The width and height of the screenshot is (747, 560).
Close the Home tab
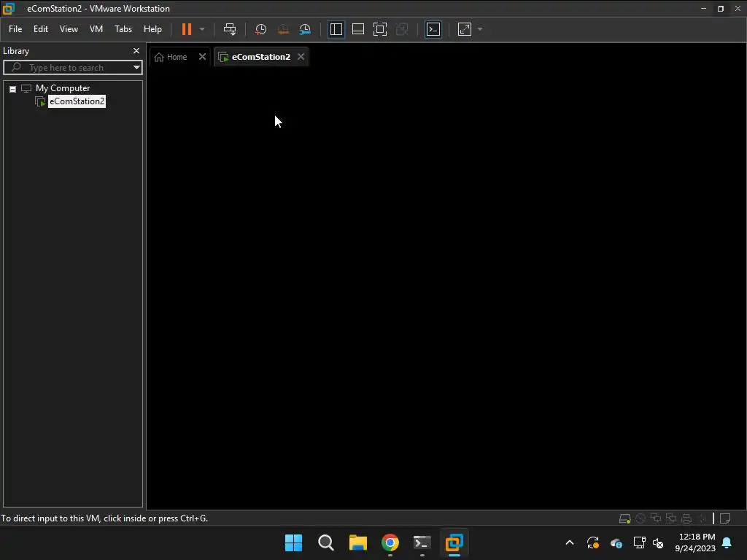202,57
